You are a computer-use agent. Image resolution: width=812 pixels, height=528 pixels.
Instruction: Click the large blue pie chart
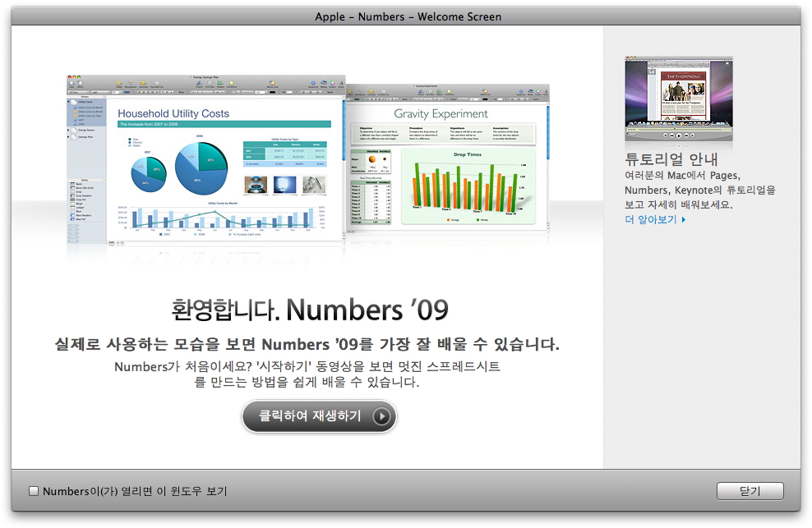tap(201, 168)
